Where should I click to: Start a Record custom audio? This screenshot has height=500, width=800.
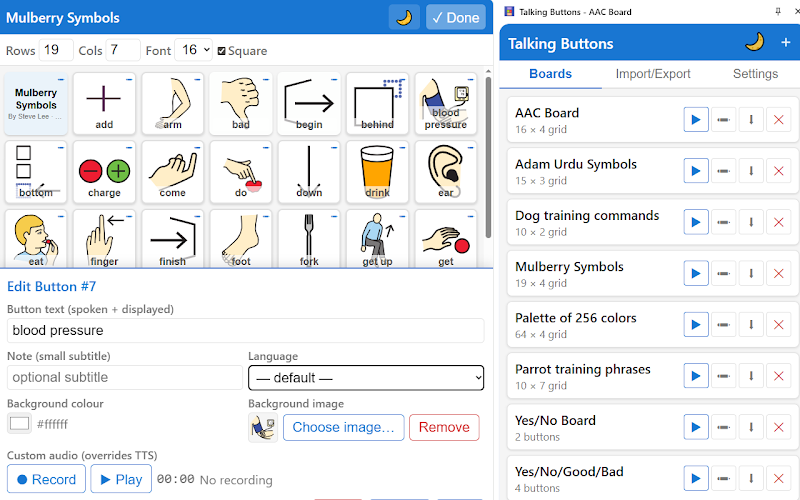coord(46,479)
